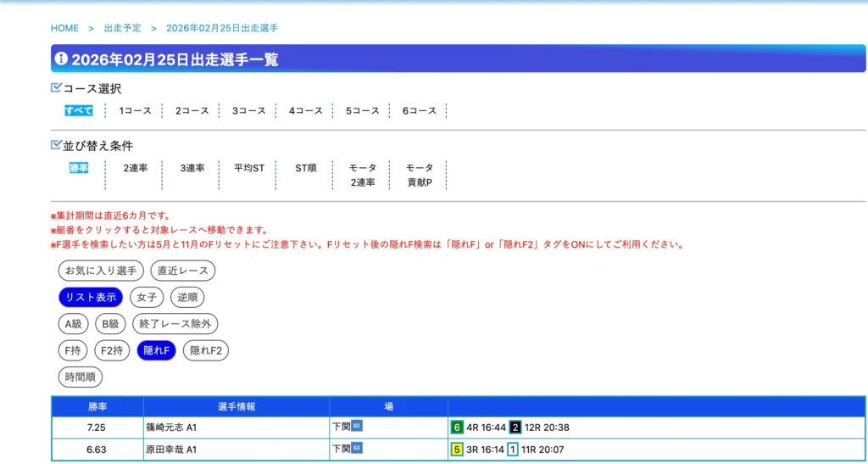Screen dimensions: 868x464
Task: Open racer 原田幸哉 A1
Action: (x=171, y=450)
